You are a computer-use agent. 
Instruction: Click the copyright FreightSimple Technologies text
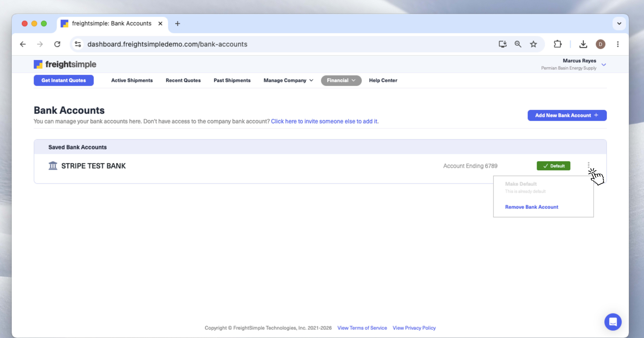click(268, 328)
